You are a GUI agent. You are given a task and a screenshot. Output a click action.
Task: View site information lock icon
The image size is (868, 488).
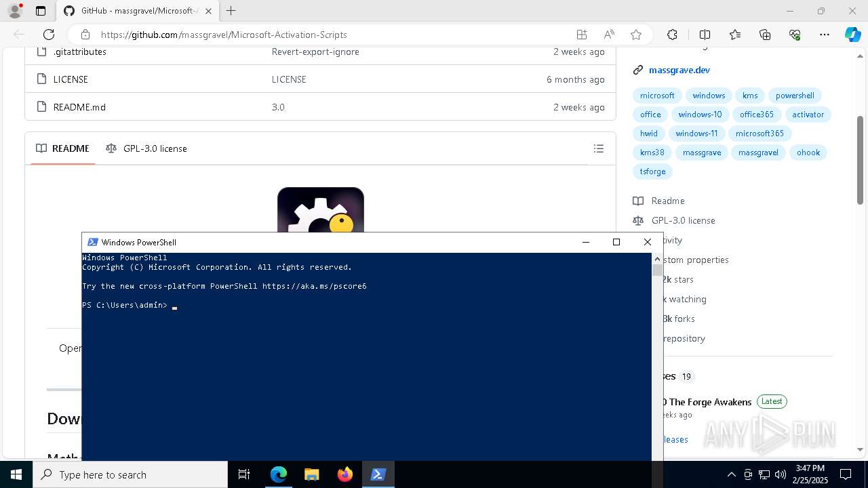[85, 35]
